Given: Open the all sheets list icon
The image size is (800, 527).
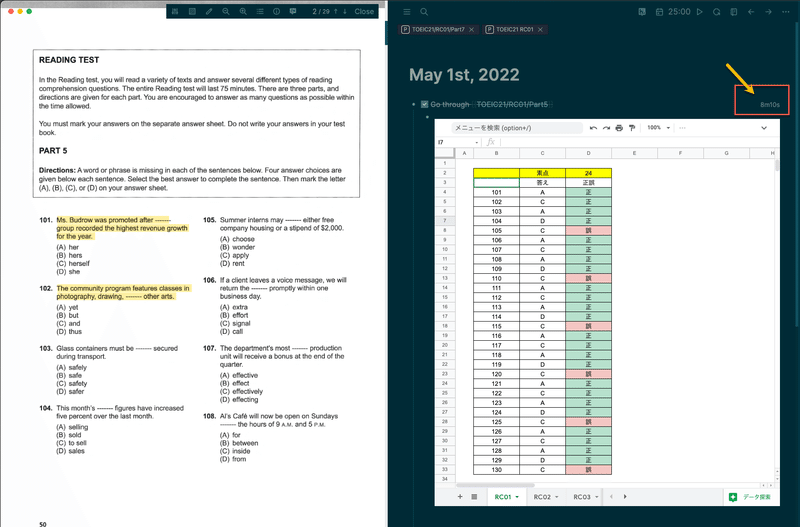Looking at the screenshot, I should [x=474, y=496].
